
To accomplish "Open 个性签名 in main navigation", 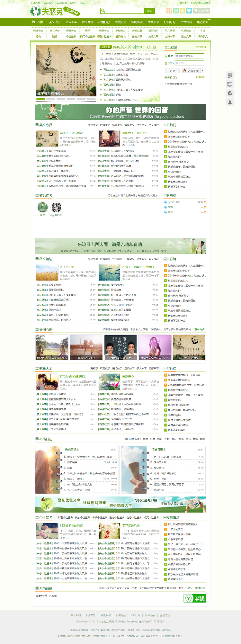I will pos(186,22).
